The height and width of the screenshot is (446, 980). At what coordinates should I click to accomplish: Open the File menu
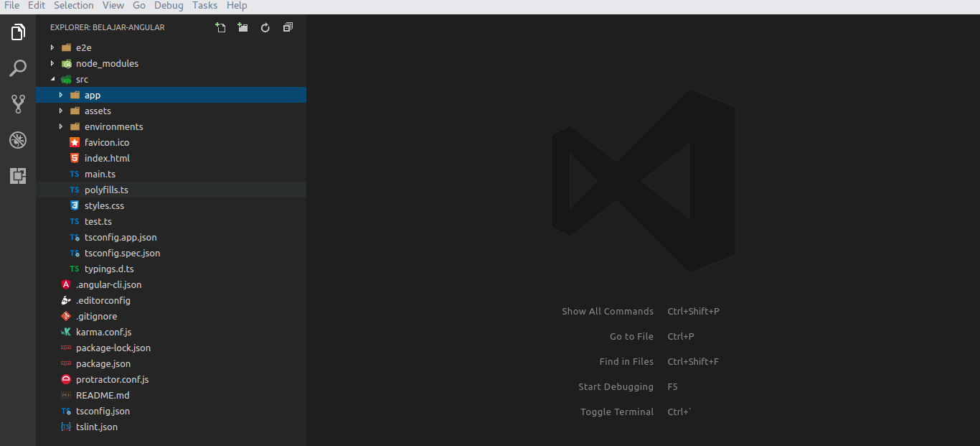tap(11, 6)
